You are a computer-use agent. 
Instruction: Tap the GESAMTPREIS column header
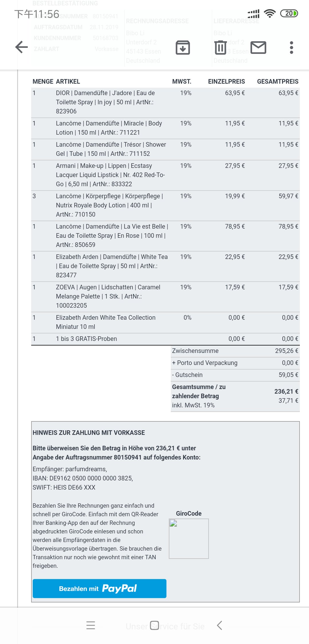pyautogui.click(x=278, y=81)
